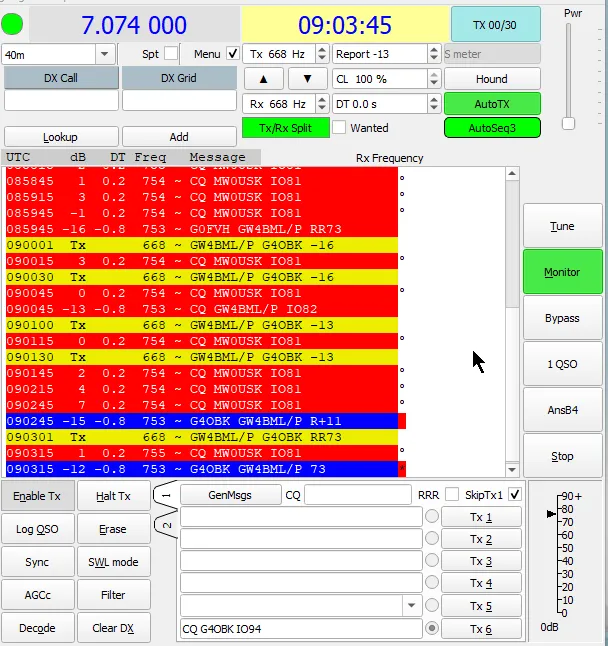Select the Tx 6 radio button

click(x=432, y=628)
